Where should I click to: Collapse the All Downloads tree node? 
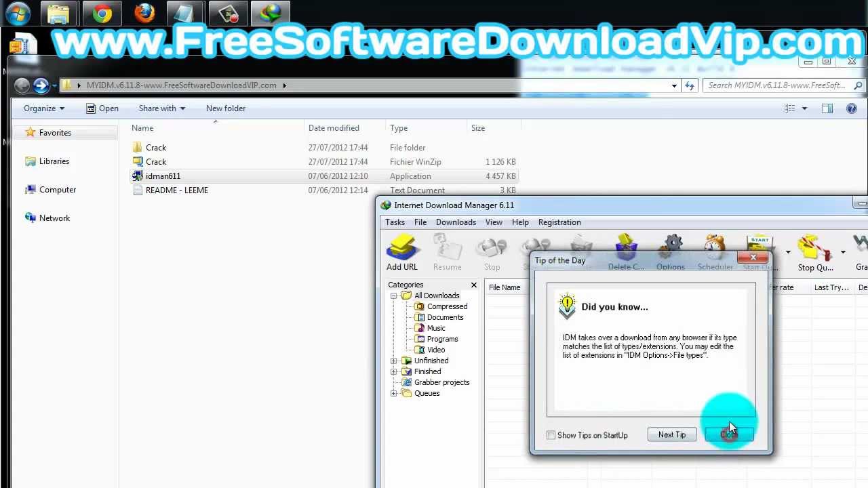pos(394,296)
